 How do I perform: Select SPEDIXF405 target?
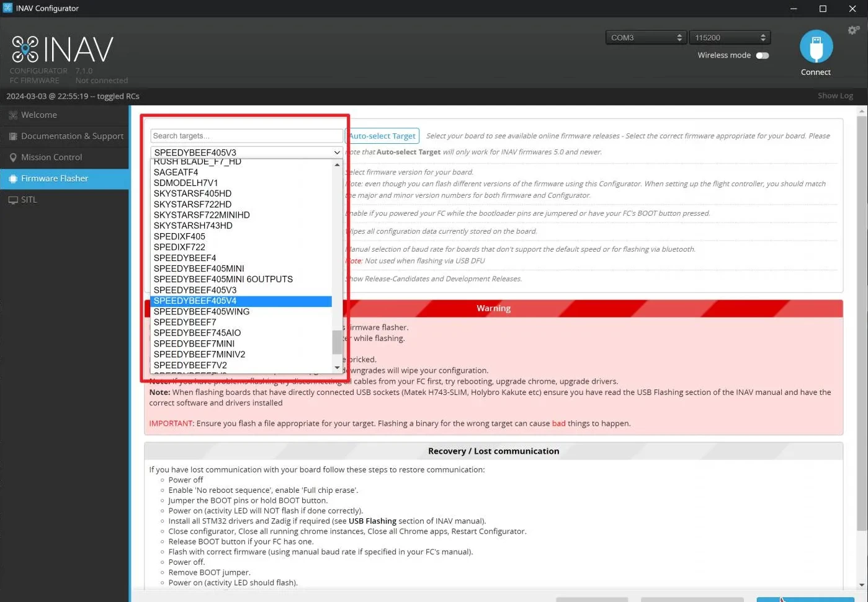pos(241,236)
